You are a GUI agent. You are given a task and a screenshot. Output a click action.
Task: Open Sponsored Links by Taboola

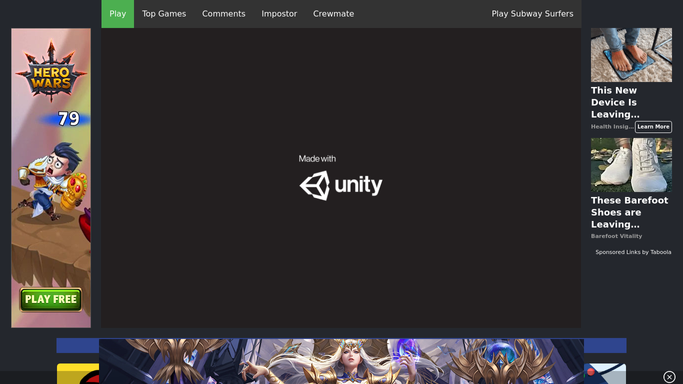coord(633,252)
